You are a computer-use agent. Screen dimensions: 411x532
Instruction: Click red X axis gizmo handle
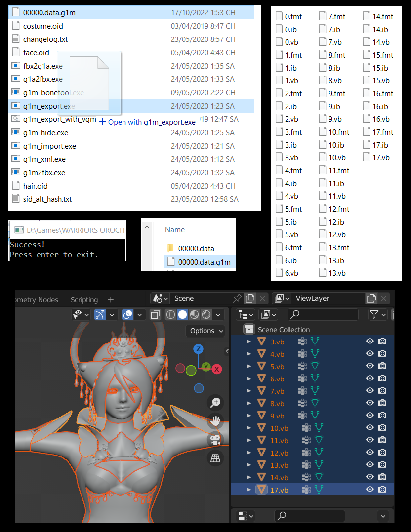tap(217, 369)
